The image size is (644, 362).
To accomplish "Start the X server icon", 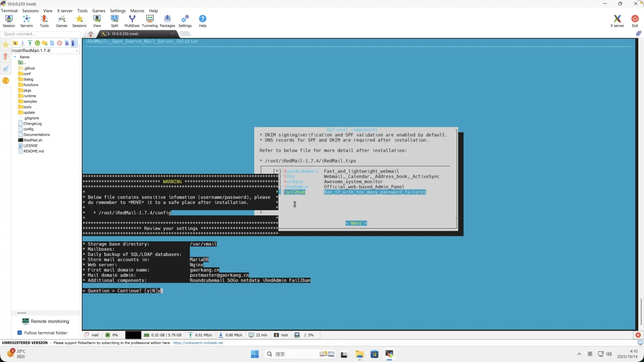I will pyautogui.click(x=617, y=21).
